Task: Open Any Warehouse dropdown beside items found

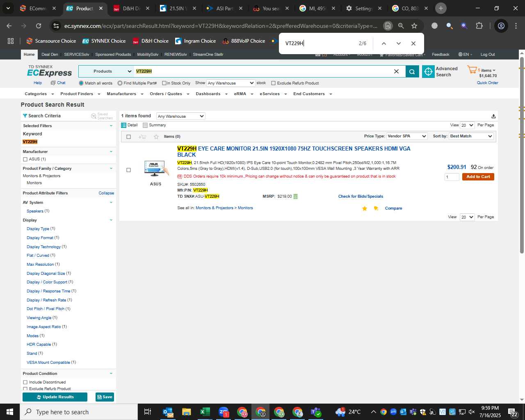Action: (180, 116)
